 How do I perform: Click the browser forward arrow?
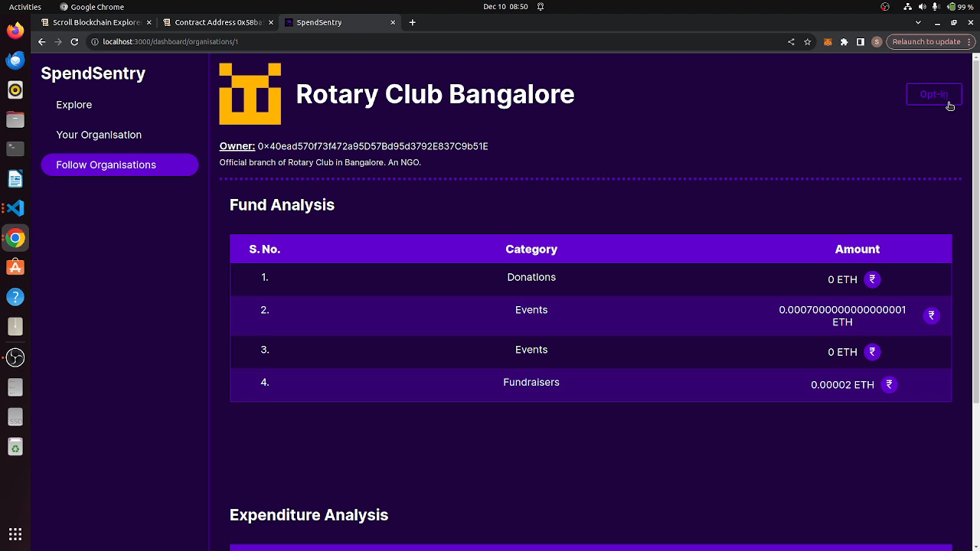58,42
